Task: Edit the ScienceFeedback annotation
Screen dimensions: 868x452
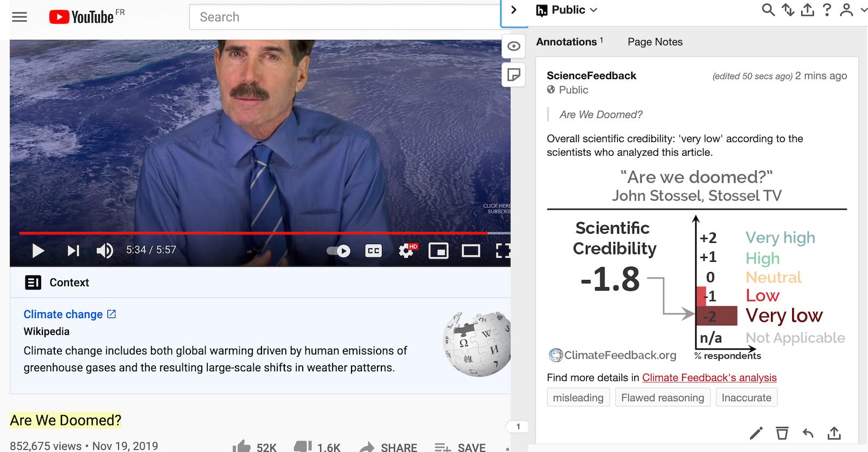Action: coord(756,432)
